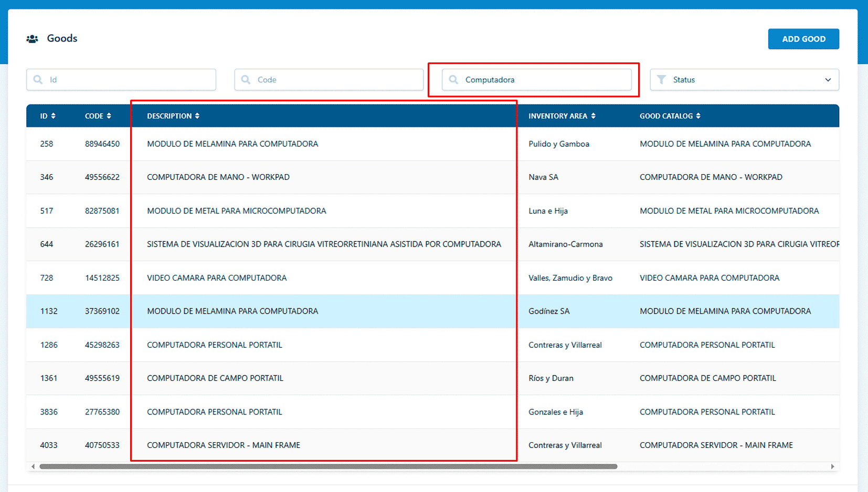This screenshot has height=492, width=868.
Task: Click COMPUTADORA SERVIDOR - MAIN FRAME catalog cell
Action: [716, 445]
